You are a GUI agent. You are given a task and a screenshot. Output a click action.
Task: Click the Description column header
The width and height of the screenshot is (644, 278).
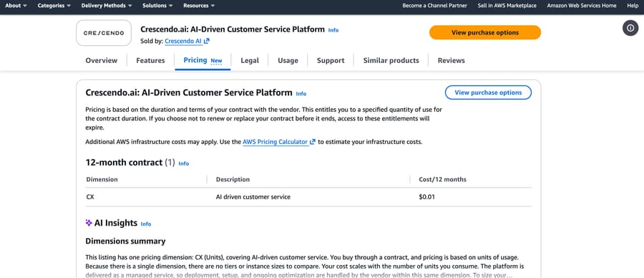tap(233, 179)
